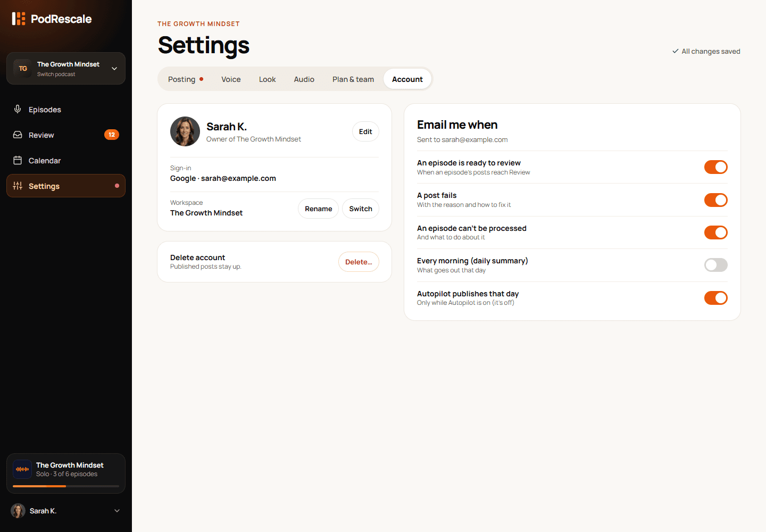Click Sarah K. avatar at sidebar bottom
The height and width of the screenshot is (532, 766).
pyautogui.click(x=18, y=511)
